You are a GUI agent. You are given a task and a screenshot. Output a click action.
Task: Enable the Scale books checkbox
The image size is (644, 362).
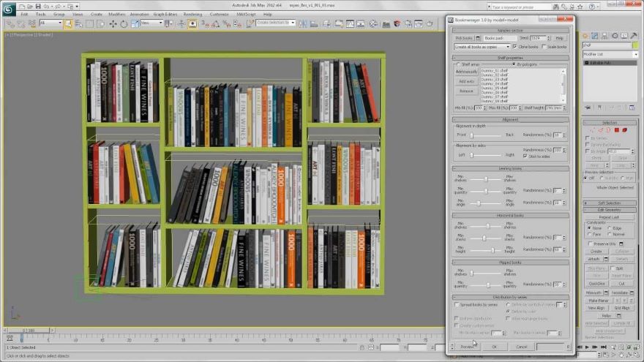pyautogui.click(x=542, y=47)
